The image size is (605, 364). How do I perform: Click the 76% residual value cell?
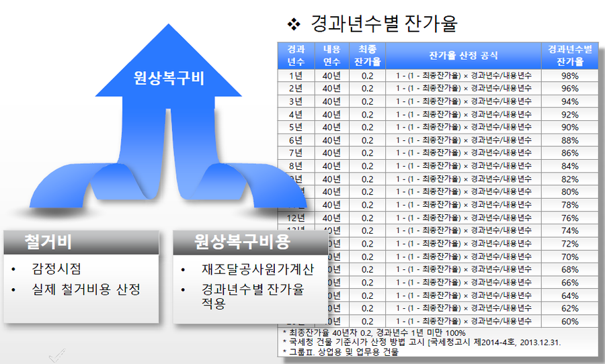tap(570, 218)
